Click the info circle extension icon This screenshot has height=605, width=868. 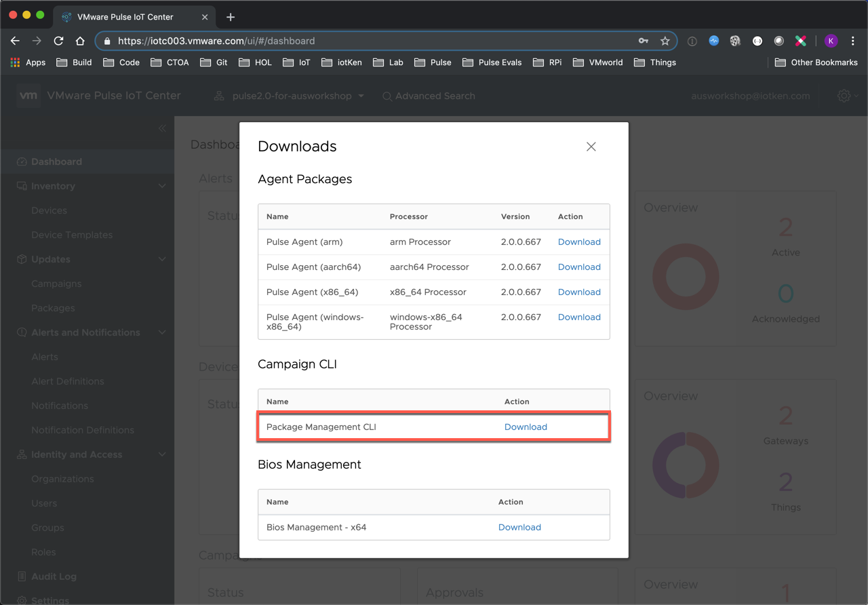click(692, 41)
